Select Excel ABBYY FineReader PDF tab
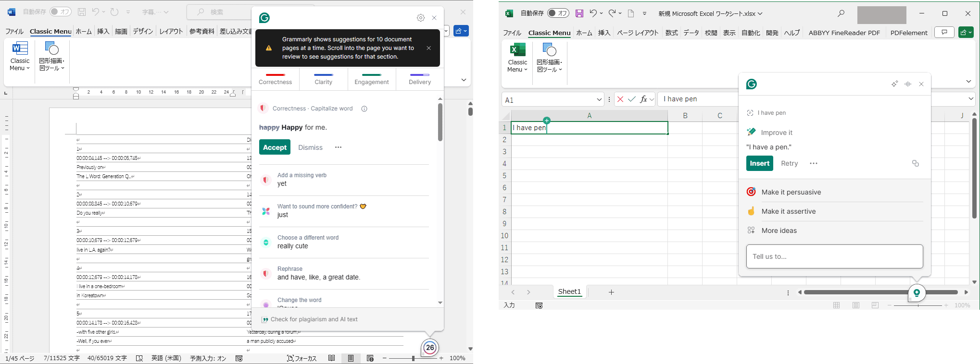This screenshot has width=980, height=364. (844, 33)
